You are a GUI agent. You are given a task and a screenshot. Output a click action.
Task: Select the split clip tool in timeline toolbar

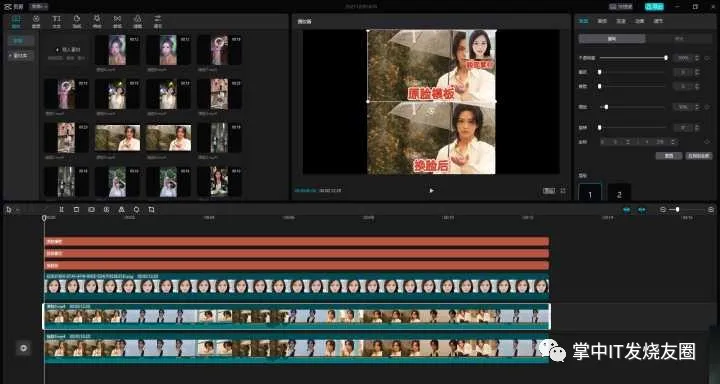(62, 209)
